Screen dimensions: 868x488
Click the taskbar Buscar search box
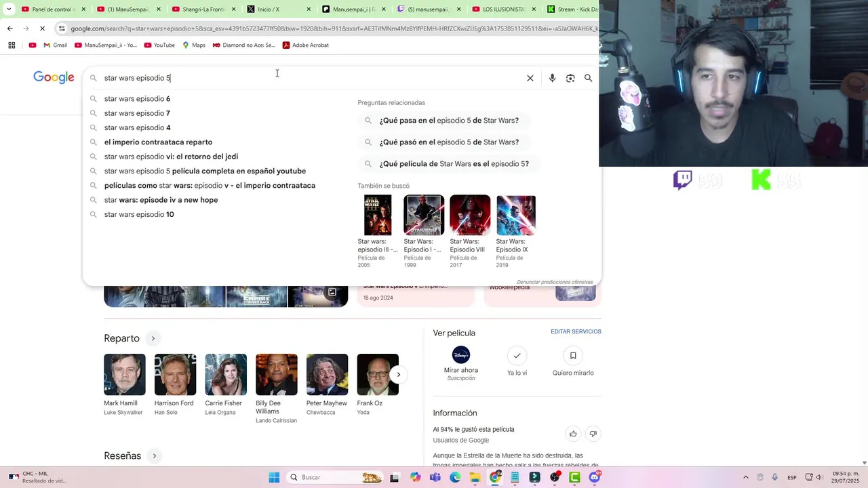coord(335,477)
